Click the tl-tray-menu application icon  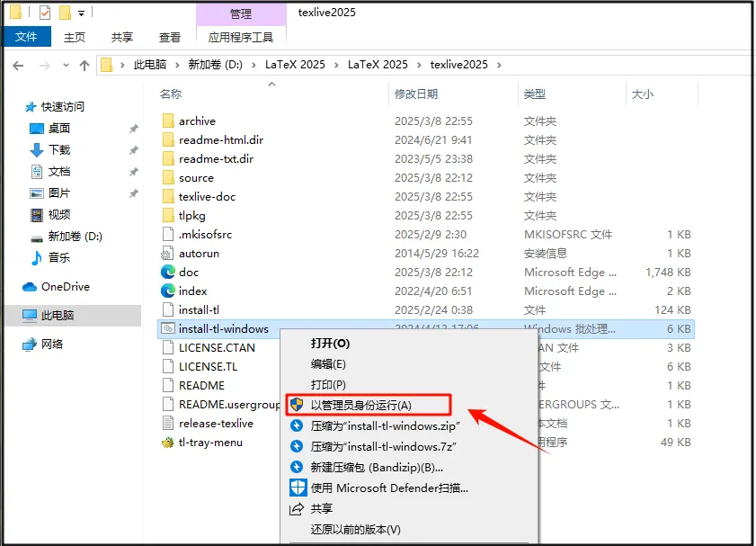(x=168, y=443)
